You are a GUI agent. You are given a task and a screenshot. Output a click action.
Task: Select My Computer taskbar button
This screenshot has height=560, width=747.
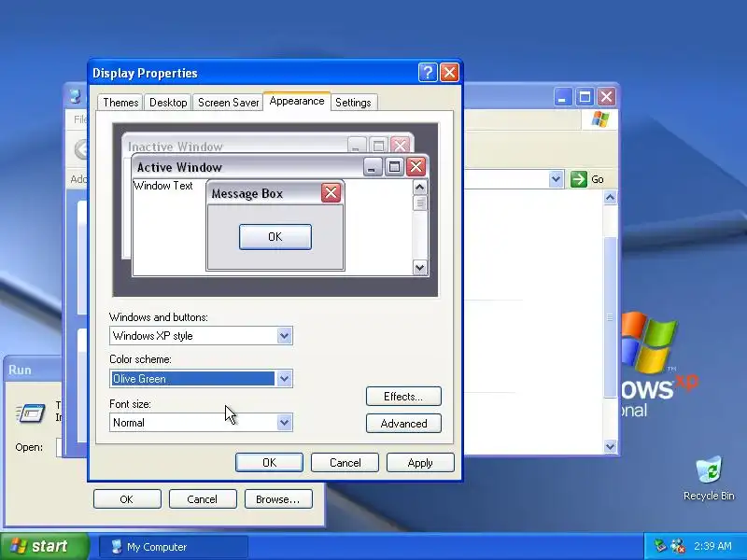click(174, 547)
